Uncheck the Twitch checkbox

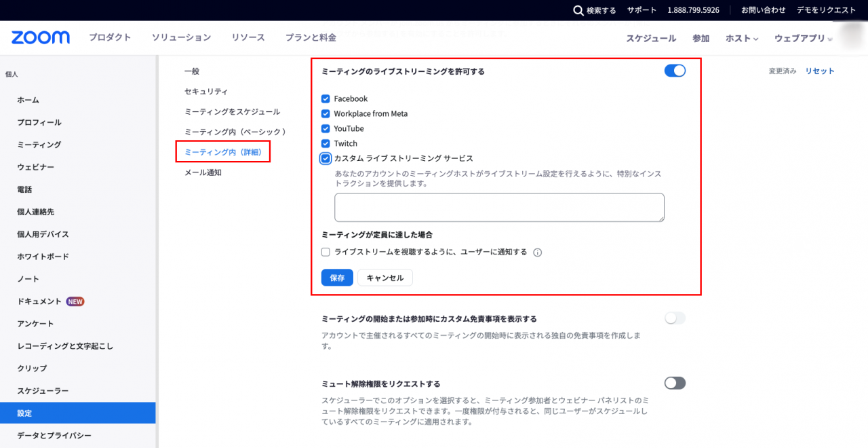tap(325, 144)
